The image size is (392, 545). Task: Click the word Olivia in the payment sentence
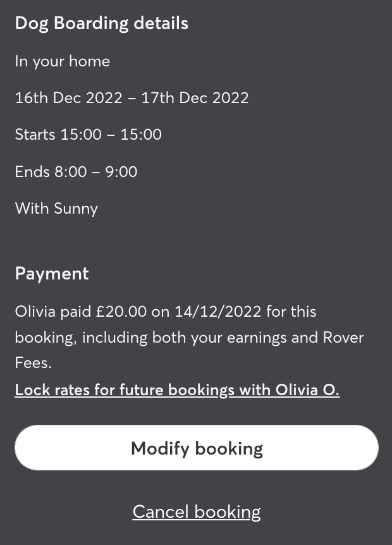pyautogui.click(x=35, y=312)
